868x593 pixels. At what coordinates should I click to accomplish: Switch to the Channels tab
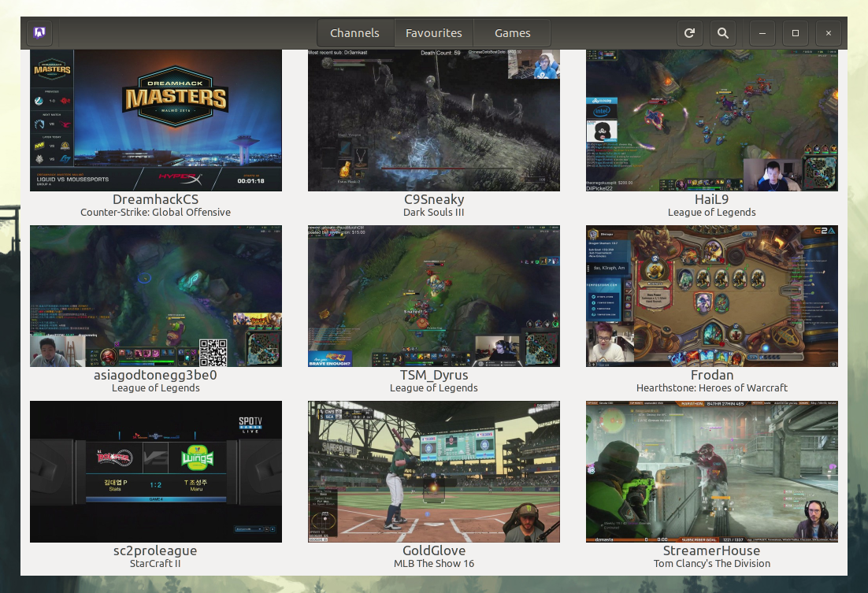click(x=354, y=33)
